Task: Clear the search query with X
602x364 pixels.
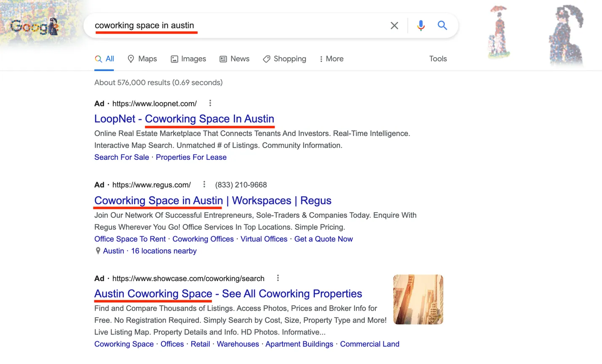Action: (x=394, y=26)
